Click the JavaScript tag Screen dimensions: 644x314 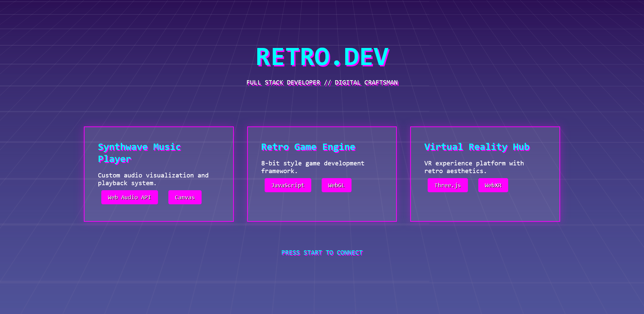[x=288, y=185]
